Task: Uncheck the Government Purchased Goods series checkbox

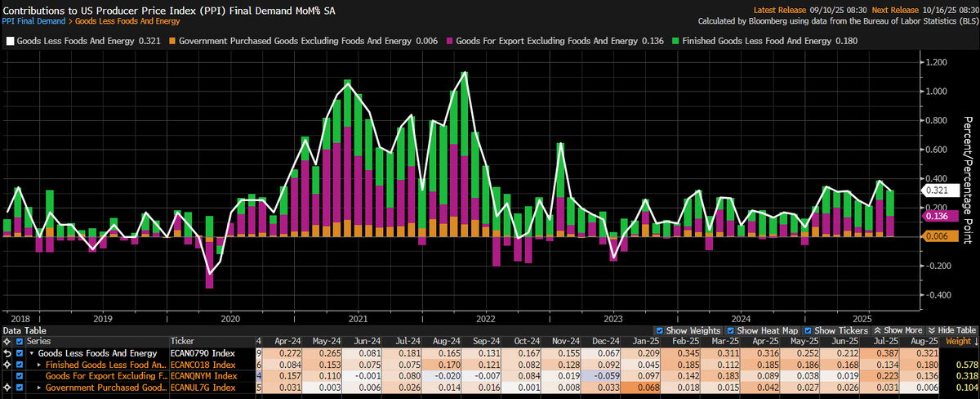Action: [20, 388]
